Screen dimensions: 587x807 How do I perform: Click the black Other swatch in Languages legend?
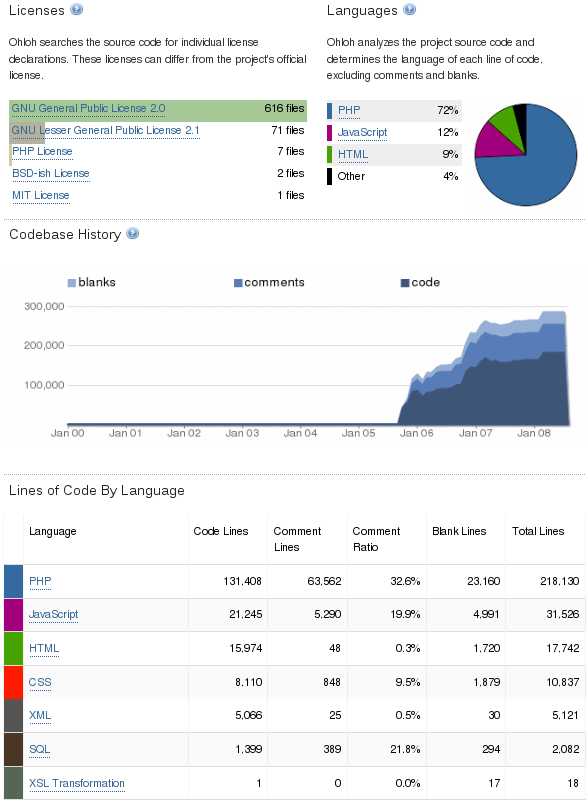(x=329, y=177)
